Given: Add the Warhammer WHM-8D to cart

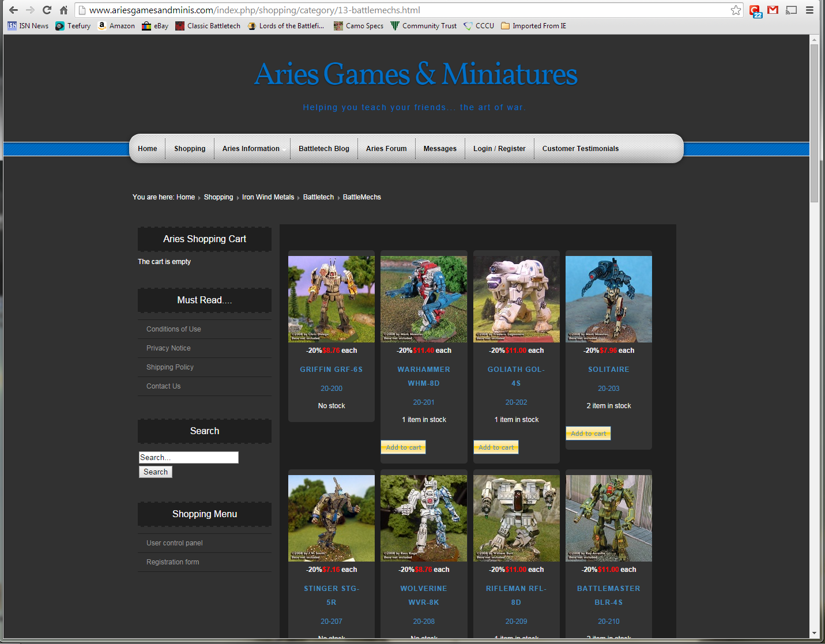Looking at the screenshot, I should point(404,447).
